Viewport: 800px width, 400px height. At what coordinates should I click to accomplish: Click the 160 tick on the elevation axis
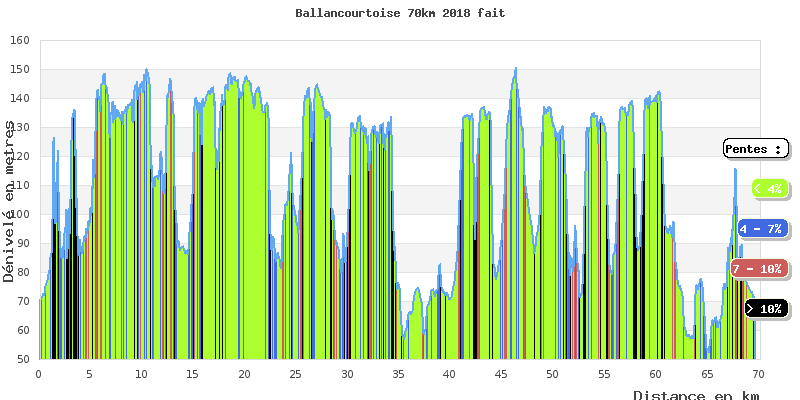click(19, 41)
